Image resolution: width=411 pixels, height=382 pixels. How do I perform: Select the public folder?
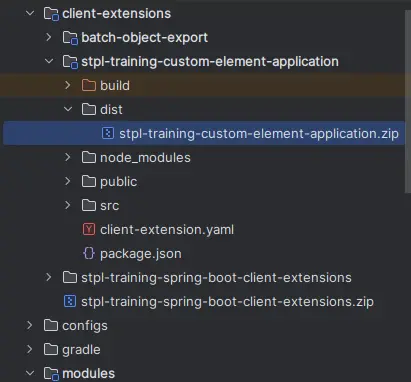pos(118,182)
